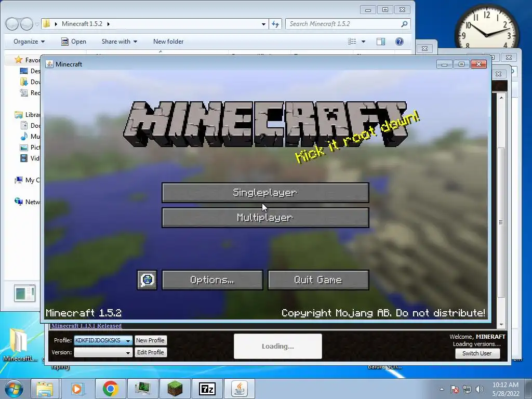Create New folder in Explorer

click(x=168, y=42)
